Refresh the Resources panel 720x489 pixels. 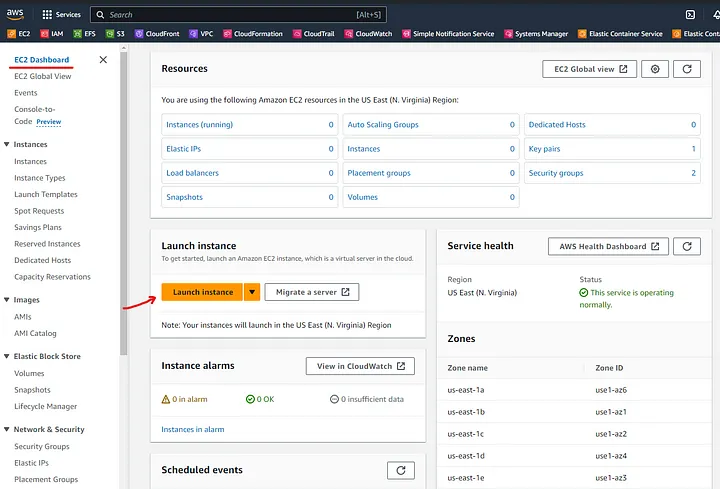pos(687,69)
